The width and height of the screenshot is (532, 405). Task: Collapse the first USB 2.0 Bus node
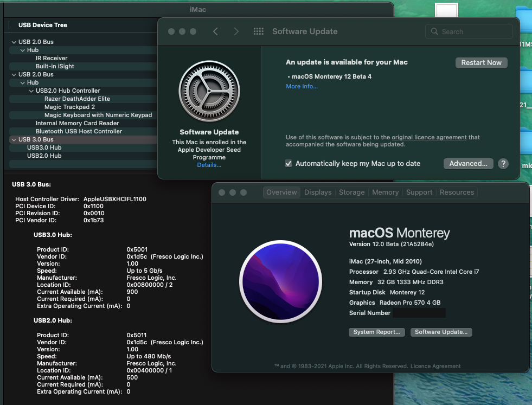(x=14, y=42)
